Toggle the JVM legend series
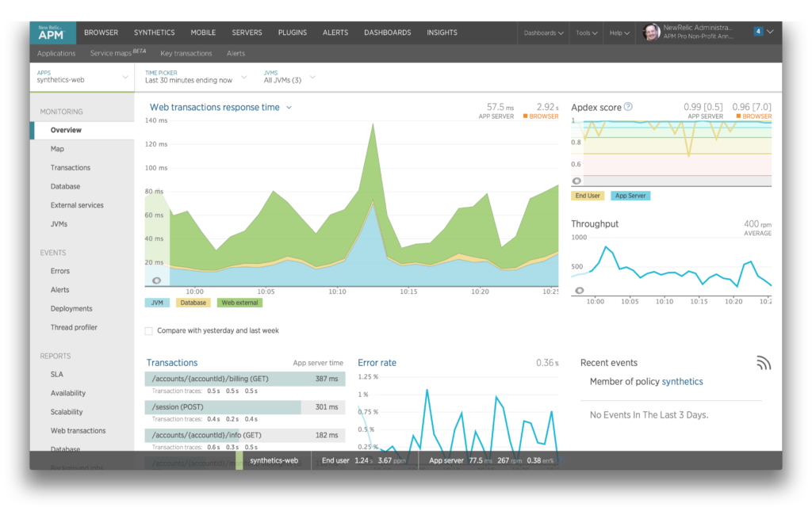812x511 pixels. (x=157, y=303)
